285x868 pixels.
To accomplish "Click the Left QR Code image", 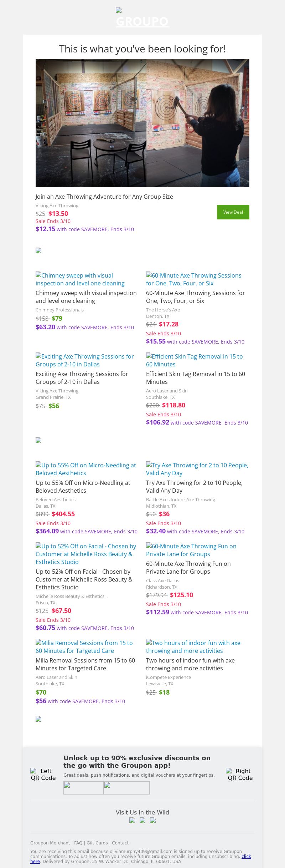I will [x=43, y=775].
